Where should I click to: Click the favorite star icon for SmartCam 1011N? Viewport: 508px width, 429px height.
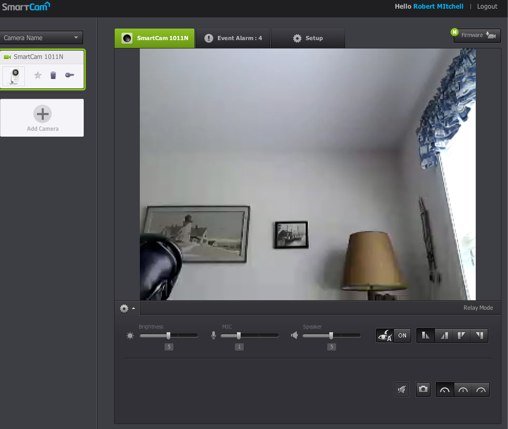point(38,75)
